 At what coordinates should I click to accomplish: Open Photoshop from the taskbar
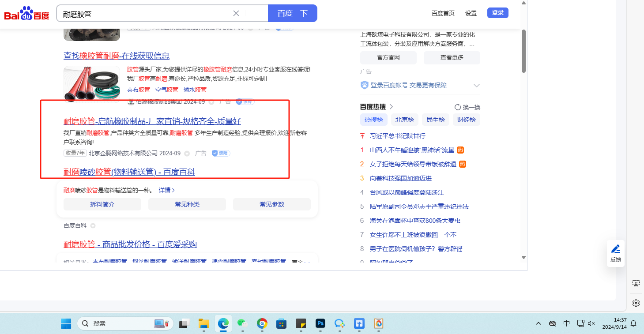pyautogui.click(x=320, y=323)
